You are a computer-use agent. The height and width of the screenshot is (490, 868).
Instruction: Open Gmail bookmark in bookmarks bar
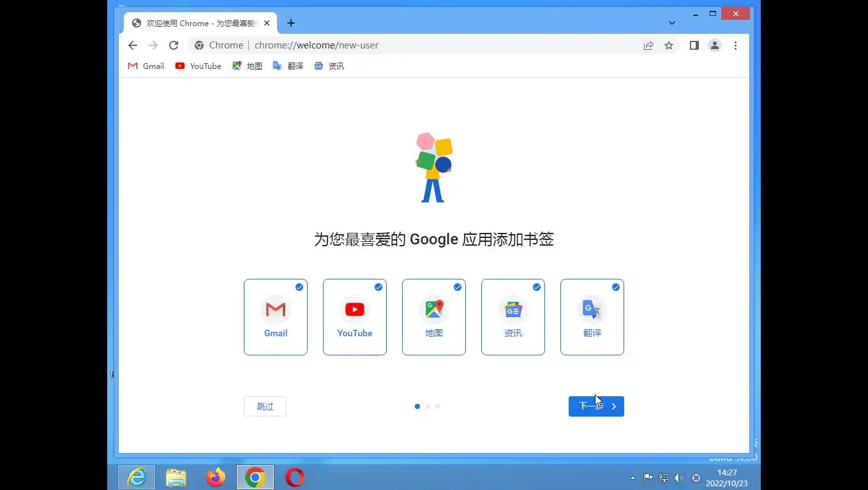click(x=146, y=66)
